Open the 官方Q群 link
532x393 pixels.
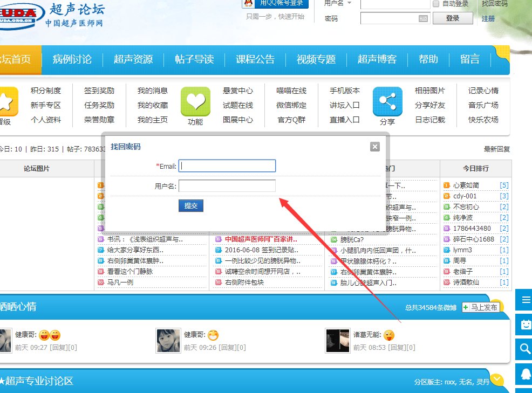tap(291, 120)
